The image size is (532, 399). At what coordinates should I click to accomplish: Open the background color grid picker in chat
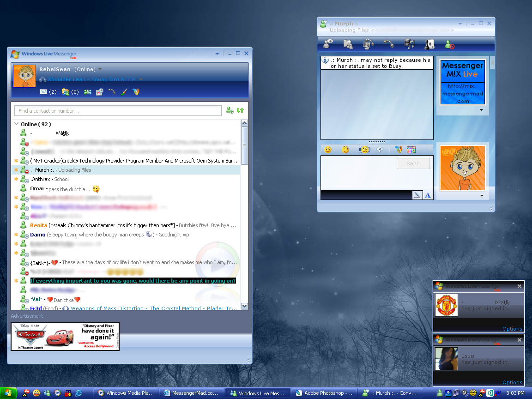coord(411,150)
